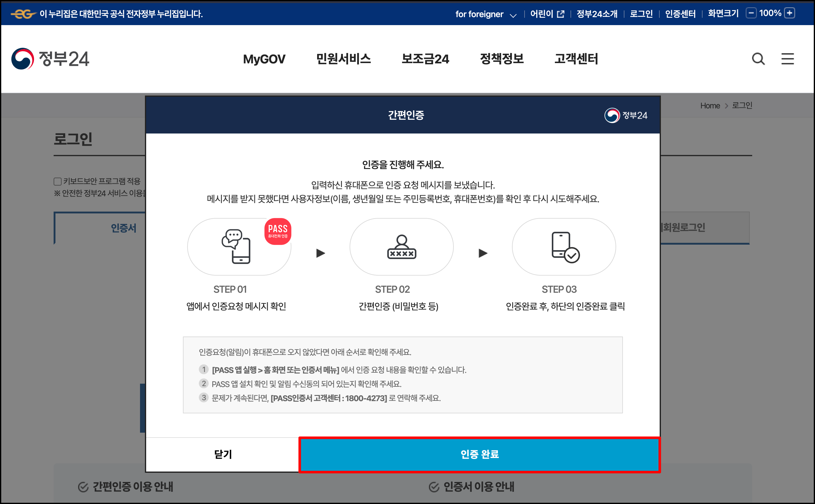
Task: Click the 입력하신 휴대폰으로 인증 요청 message
Action: [403, 185]
